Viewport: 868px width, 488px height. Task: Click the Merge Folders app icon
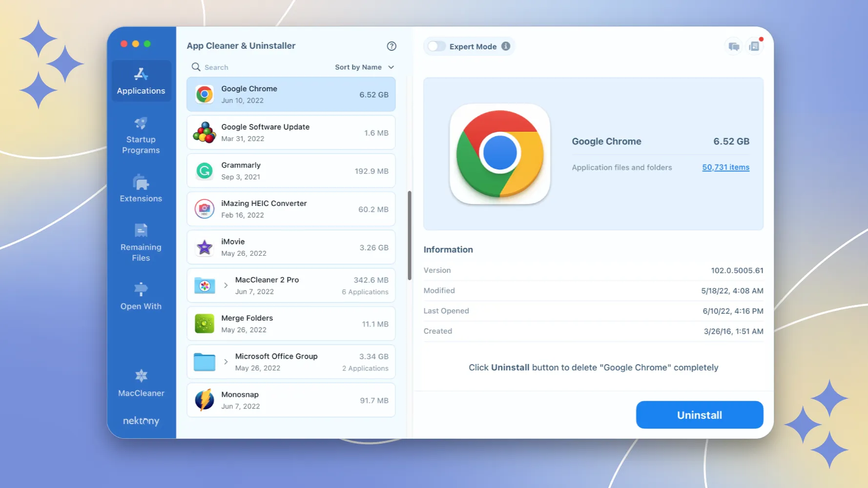pos(205,324)
